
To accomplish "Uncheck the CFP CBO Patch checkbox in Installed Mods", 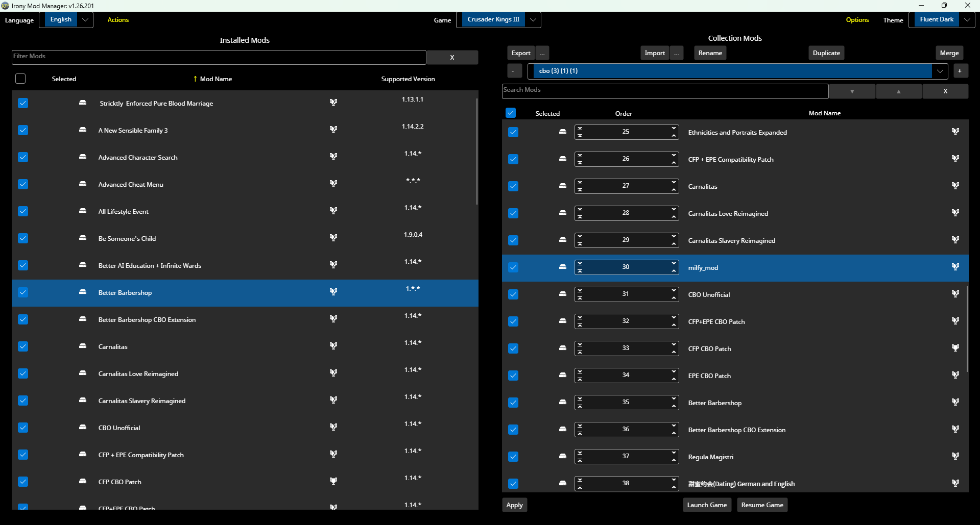I will [x=23, y=482].
